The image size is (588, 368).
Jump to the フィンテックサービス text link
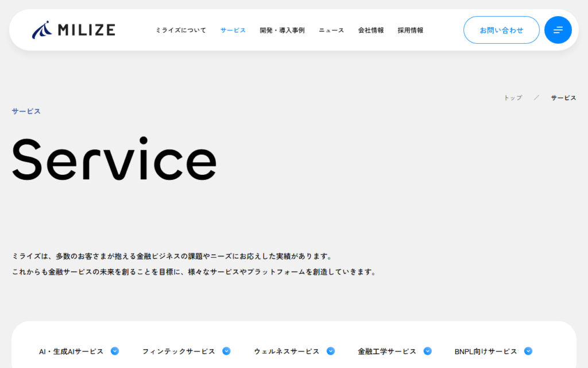[x=179, y=351]
